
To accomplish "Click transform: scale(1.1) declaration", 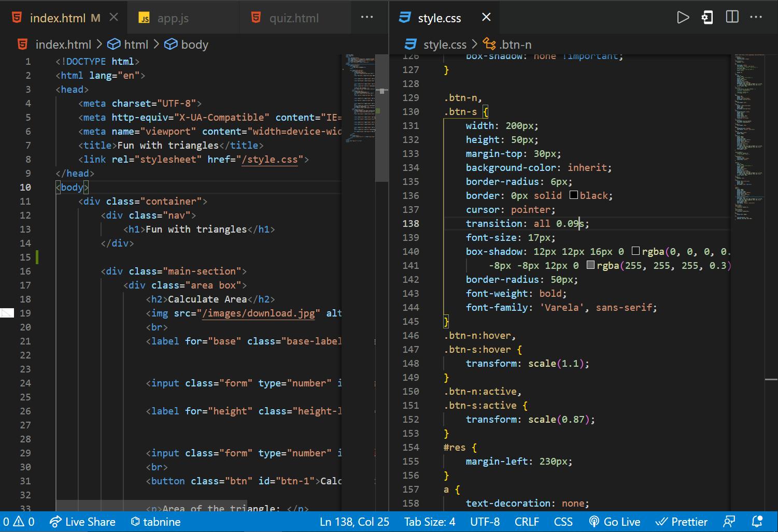I will click(527, 363).
